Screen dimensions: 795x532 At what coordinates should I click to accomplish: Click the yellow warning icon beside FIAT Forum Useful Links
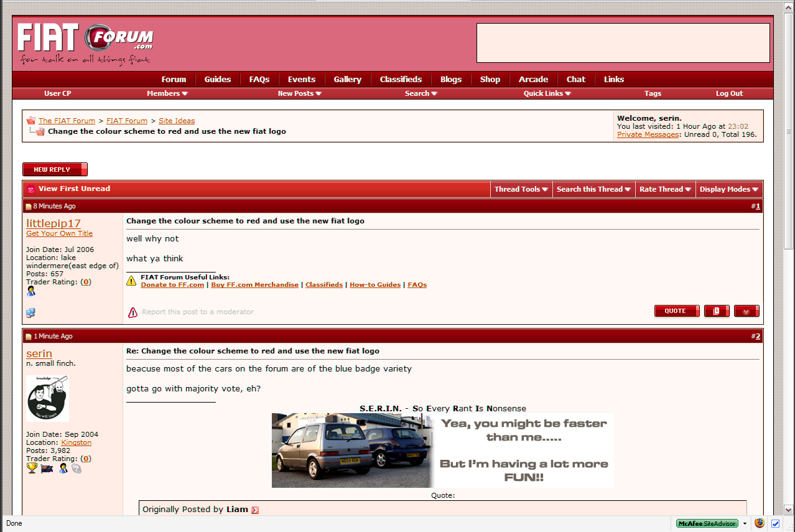point(131,281)
